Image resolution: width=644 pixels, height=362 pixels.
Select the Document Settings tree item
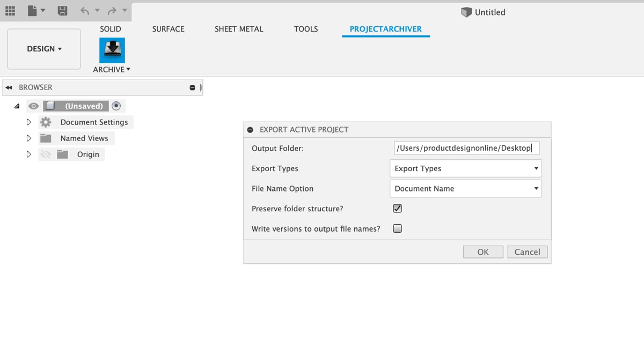[x=94, y=122]
